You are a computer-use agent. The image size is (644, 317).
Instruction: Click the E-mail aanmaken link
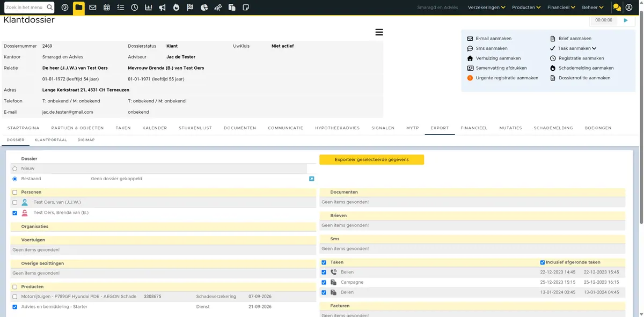pos(493,39)
